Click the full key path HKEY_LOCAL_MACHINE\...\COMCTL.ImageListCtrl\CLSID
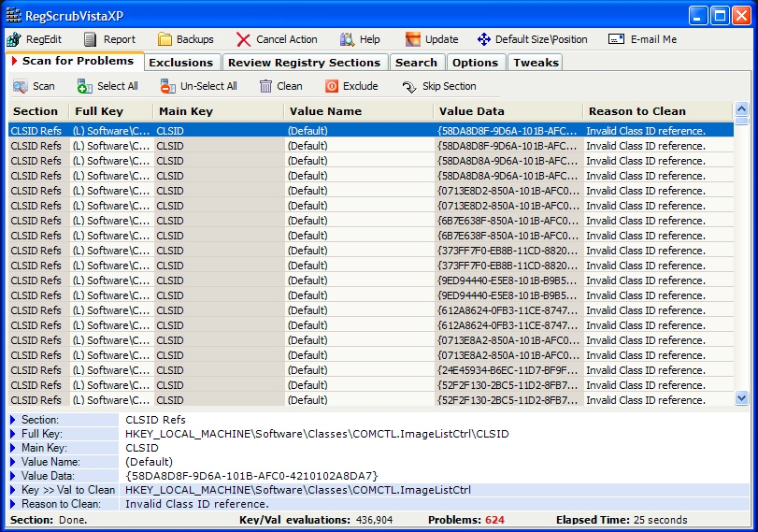Image resolution: width=758 pixels, height=532 pixels. [x=317, y=434]
